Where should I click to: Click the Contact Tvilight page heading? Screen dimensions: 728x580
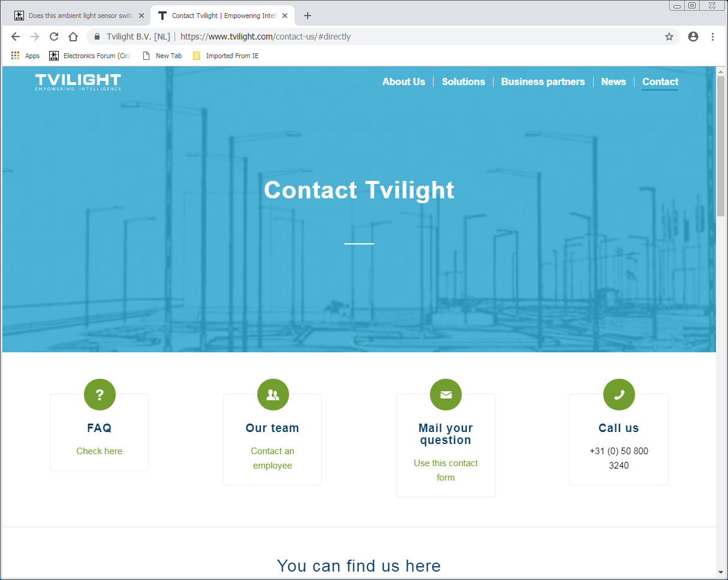click(359, 190)
